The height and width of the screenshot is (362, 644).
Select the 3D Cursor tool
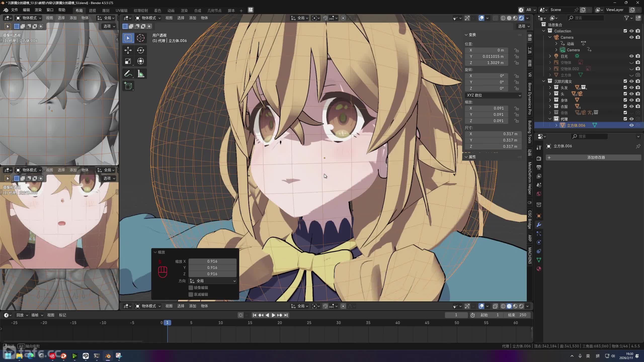[x=140, y=38]
